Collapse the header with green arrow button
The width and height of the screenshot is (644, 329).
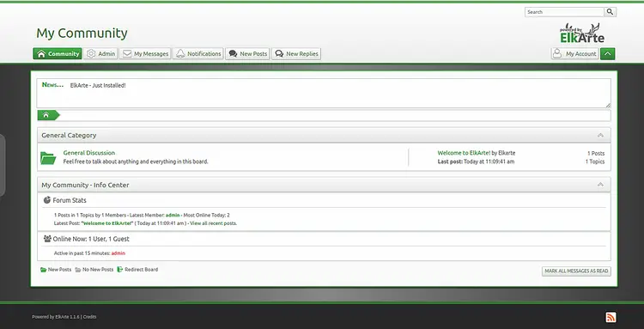click(607, 54)
